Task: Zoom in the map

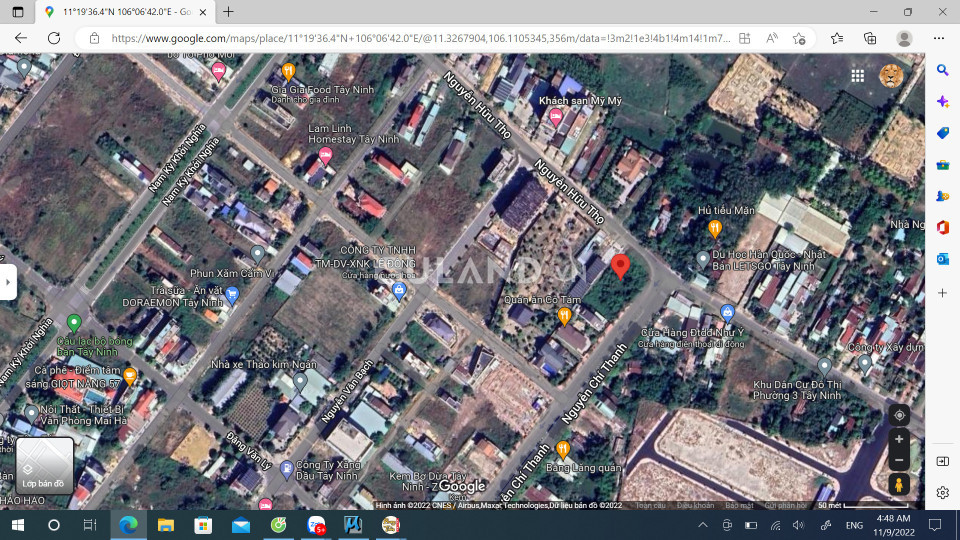Action: click(899, 439)
